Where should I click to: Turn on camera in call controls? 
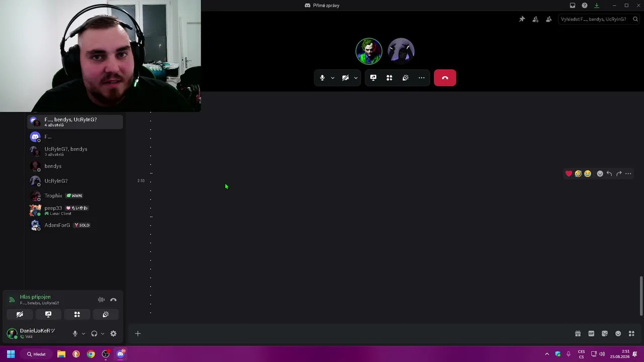345,78
